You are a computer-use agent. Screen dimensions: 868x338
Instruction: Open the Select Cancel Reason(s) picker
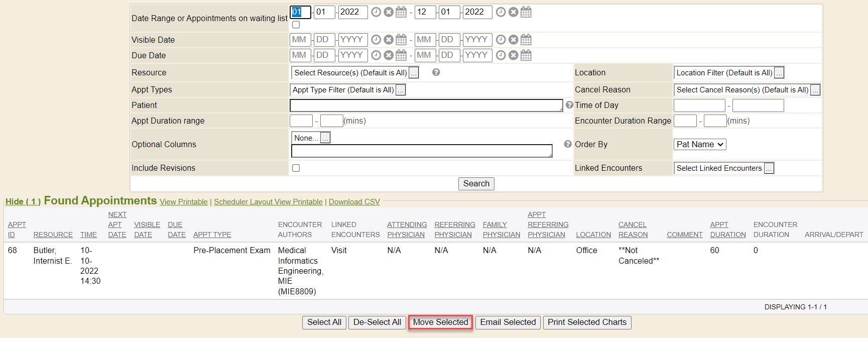(815, 90)
